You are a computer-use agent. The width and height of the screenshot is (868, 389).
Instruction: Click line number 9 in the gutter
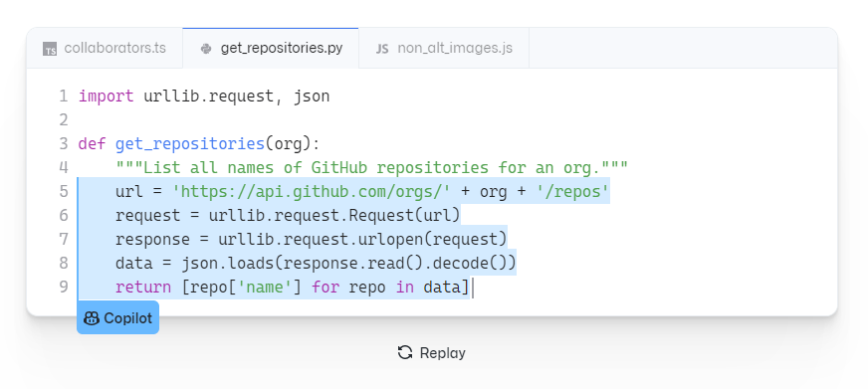64,287
